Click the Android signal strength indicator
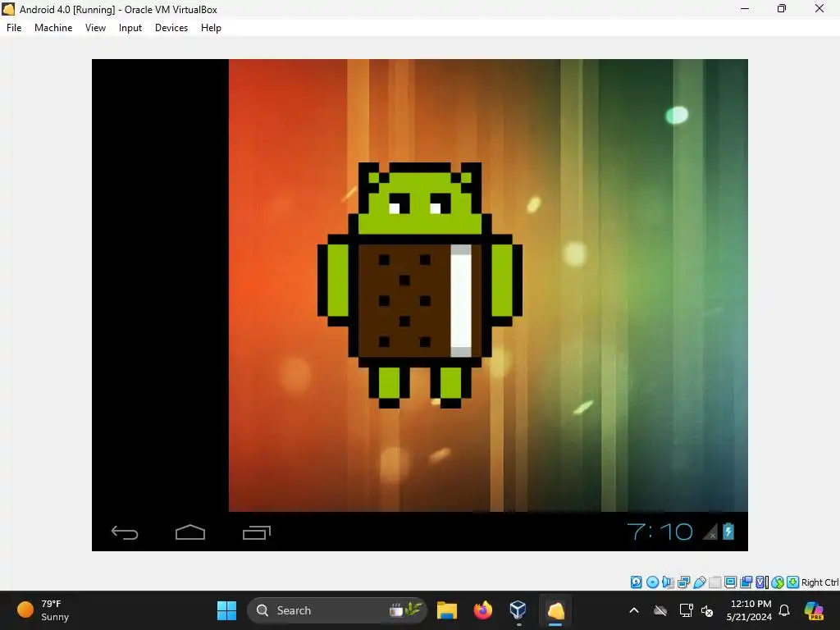 [x=710, y=532]
